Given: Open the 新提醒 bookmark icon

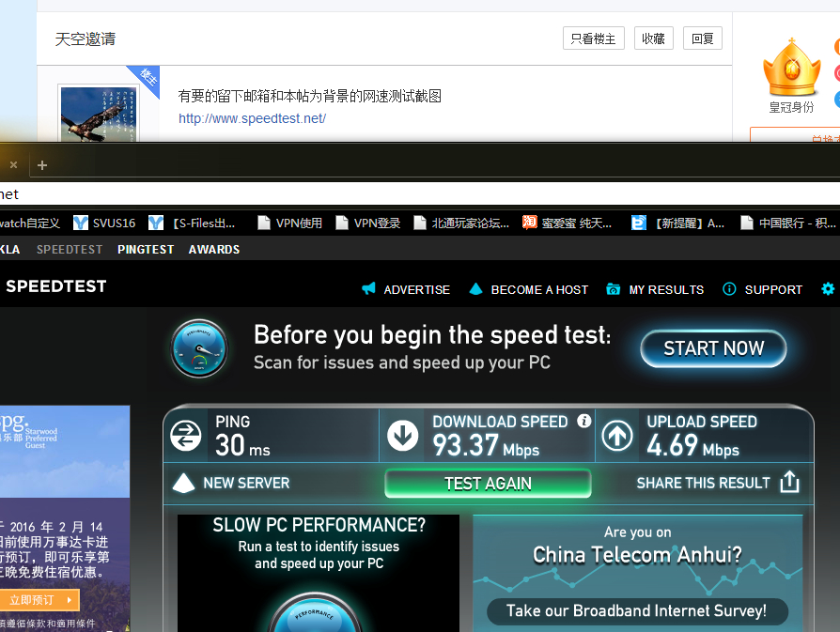Looking at the screenshot, I should point(639,223).
